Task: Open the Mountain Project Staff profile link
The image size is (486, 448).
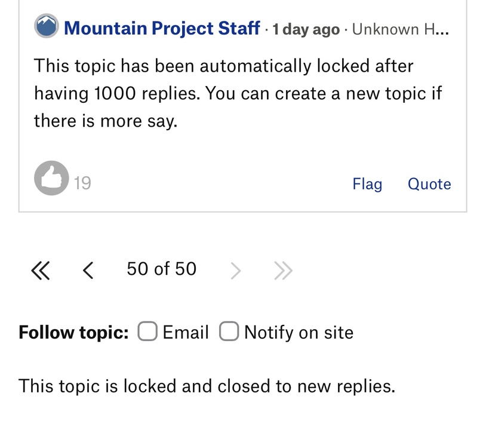Action: tap(162, 28)
